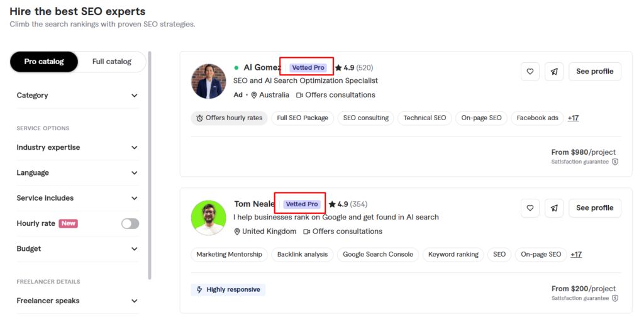Switch to the Full catalog tab

tap(112, 62)
